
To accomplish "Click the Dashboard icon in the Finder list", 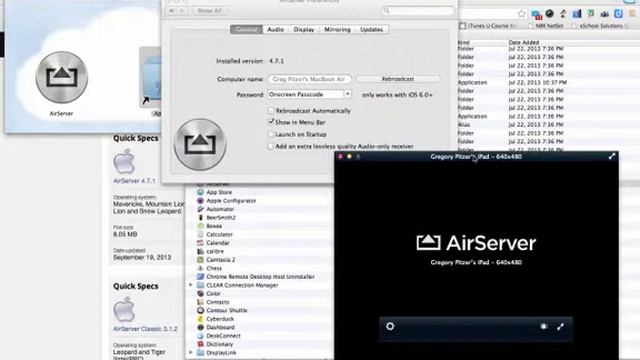I will tap(200, 327).
